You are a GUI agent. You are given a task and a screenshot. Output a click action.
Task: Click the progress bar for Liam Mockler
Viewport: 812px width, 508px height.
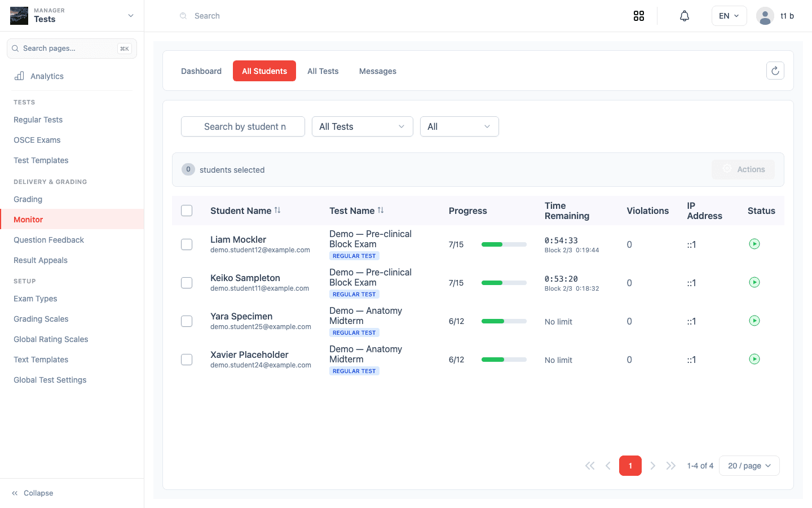[x=504, y=244]
